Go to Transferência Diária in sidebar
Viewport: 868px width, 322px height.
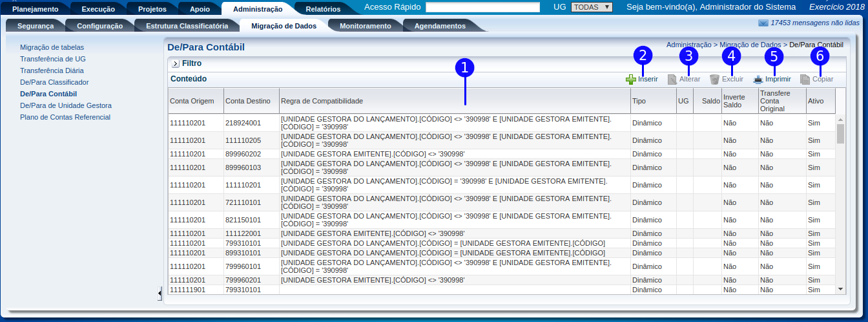click(52, 70)
